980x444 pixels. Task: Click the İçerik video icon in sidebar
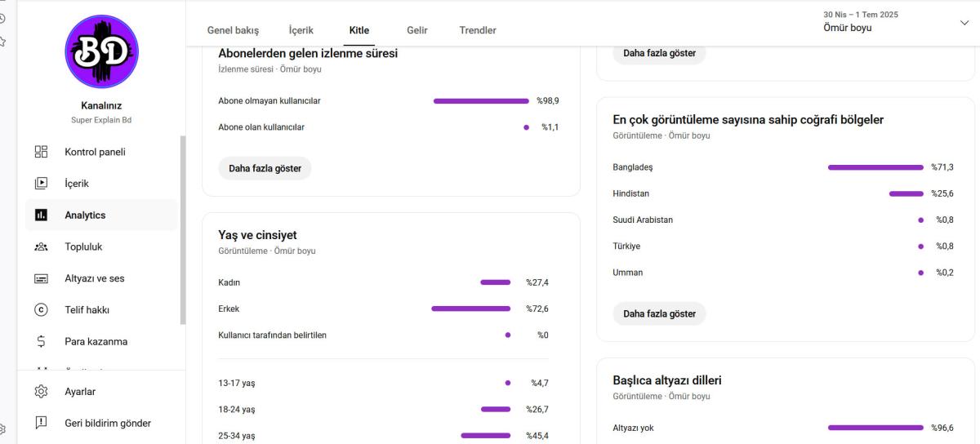tap(41, 184)
